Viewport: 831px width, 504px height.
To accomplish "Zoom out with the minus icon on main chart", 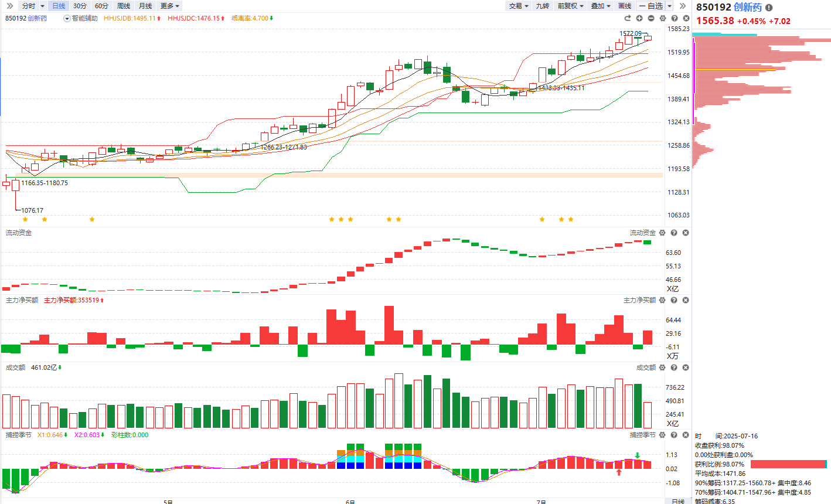I will (x=651, y=18).
